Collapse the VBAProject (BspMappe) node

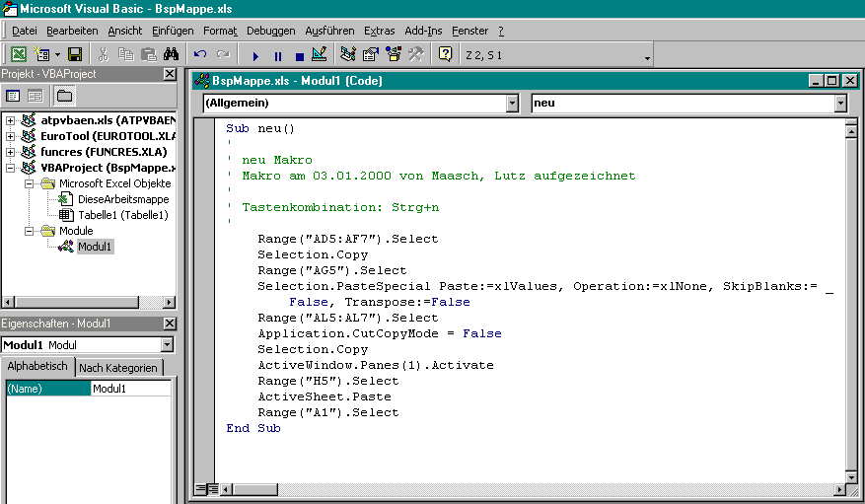(x=10, y=168)
